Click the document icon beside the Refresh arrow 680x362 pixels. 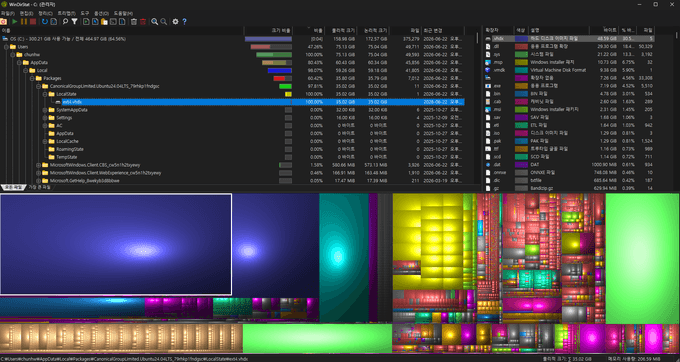point(54,21)
